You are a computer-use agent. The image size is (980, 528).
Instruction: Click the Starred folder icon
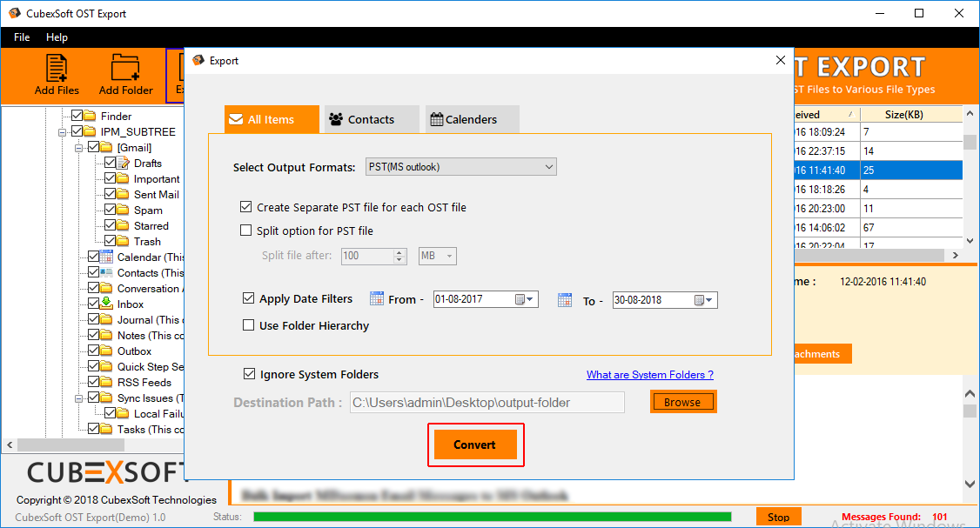tap(123, 225)
